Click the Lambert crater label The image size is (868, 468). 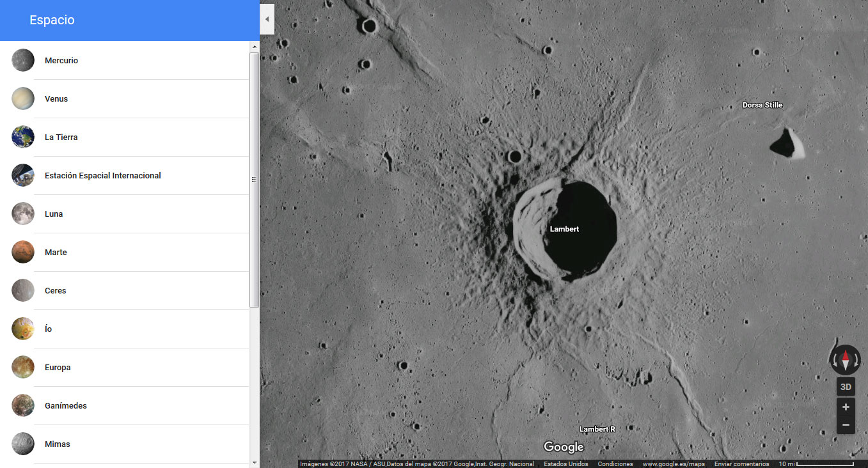click(564, 229)
